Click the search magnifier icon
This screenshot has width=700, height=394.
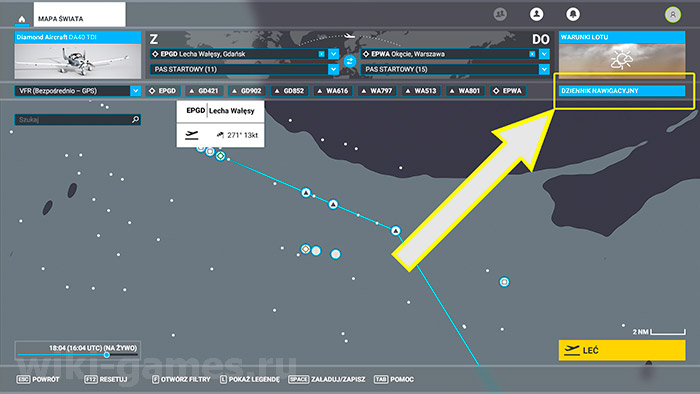click(x=135, y=120)
